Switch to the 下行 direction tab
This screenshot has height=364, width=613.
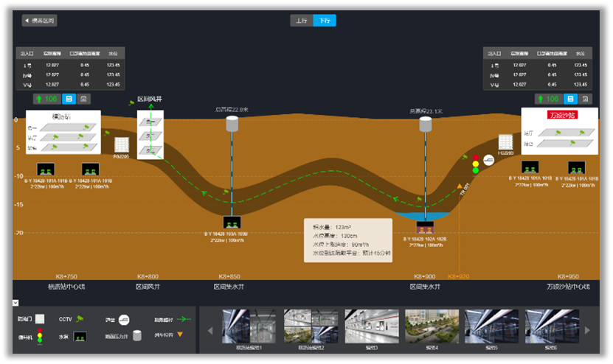click(324, 21)
